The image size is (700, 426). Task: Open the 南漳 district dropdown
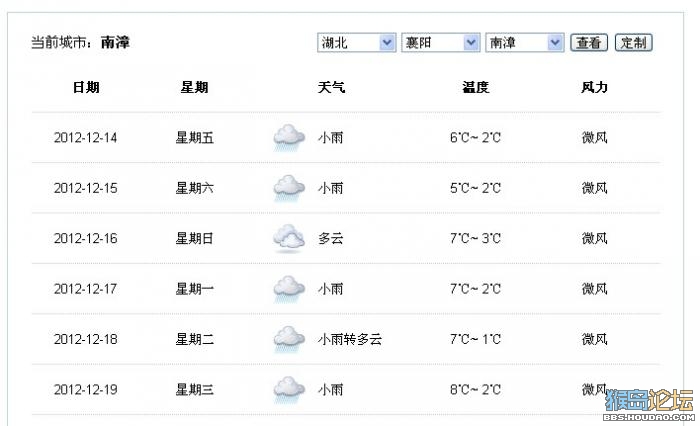click(525, 43)
